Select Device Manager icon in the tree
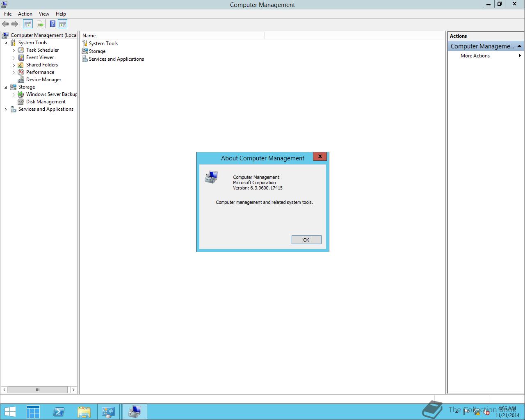The height and width of the screenshot is (420, 525). click(x=21, y=80)
